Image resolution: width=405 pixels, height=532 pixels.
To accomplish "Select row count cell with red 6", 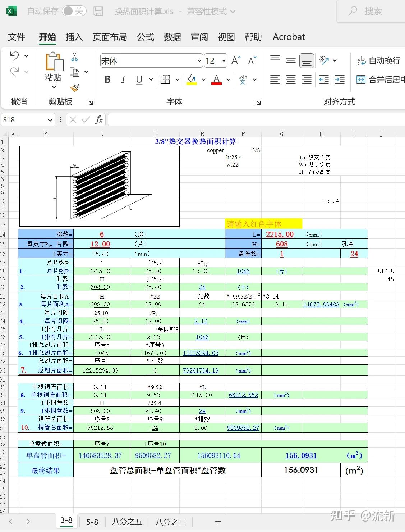I will click(102, 234).
